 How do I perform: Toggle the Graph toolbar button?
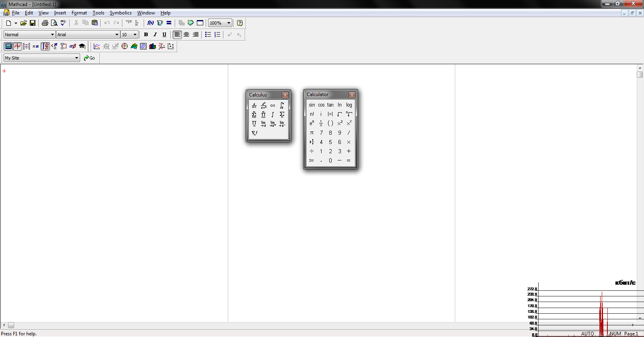tap(17, 46)
